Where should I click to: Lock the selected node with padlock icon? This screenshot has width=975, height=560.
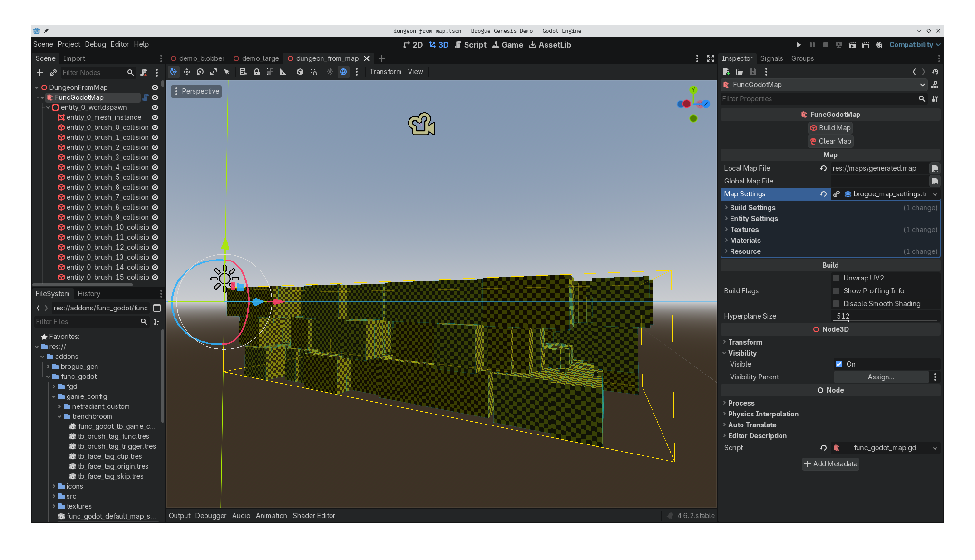point(257,72)
